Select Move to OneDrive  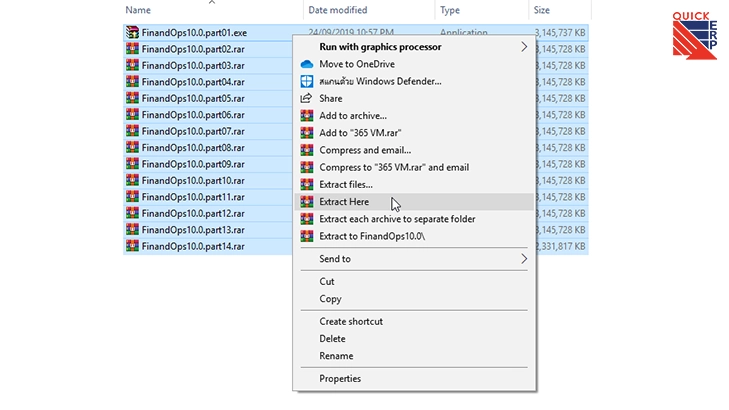click(414, 64)
